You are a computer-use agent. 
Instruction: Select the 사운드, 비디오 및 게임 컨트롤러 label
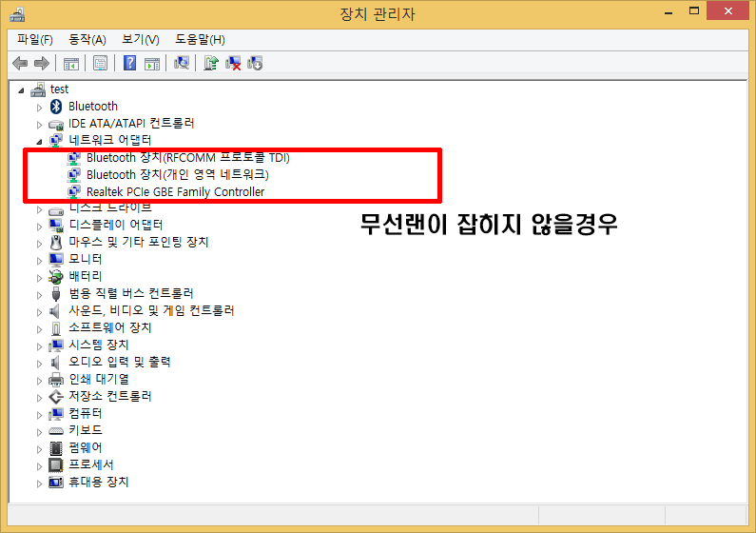coord(151,310)
